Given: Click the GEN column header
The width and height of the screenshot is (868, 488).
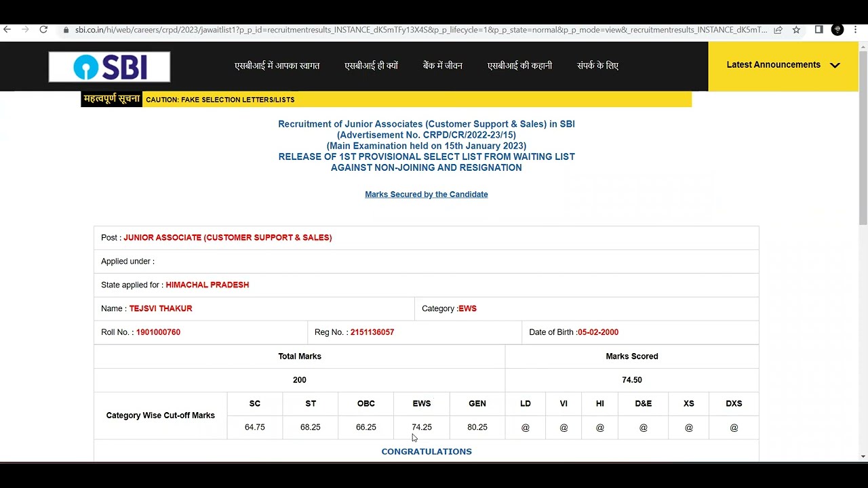Looking at the screenshot, I should 477,404.
